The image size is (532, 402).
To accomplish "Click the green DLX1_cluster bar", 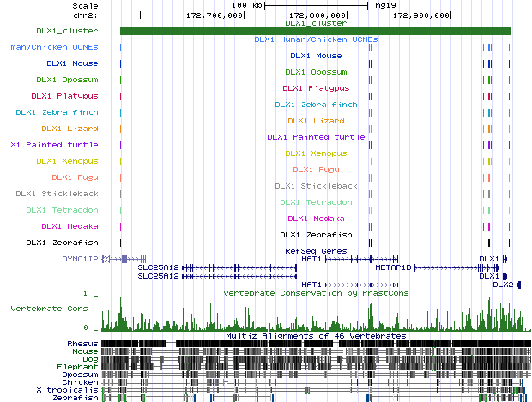I will 315,31.
